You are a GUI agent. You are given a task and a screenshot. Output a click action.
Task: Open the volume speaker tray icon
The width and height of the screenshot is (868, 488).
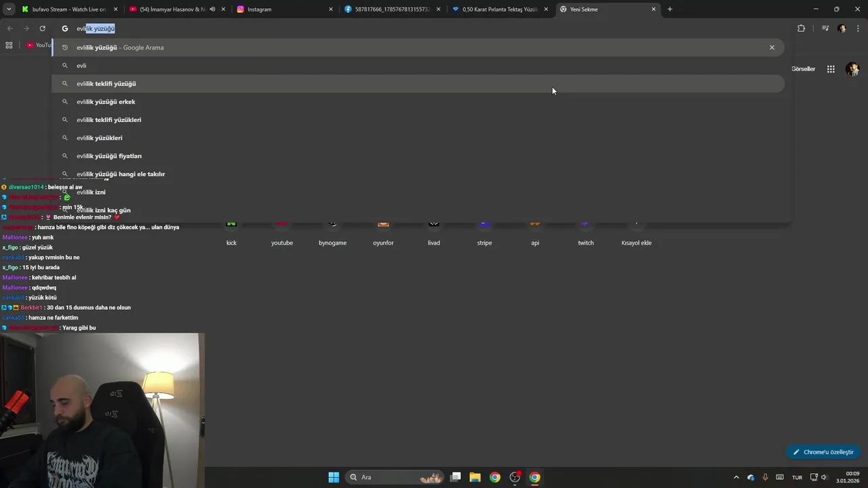pos(825,477)
